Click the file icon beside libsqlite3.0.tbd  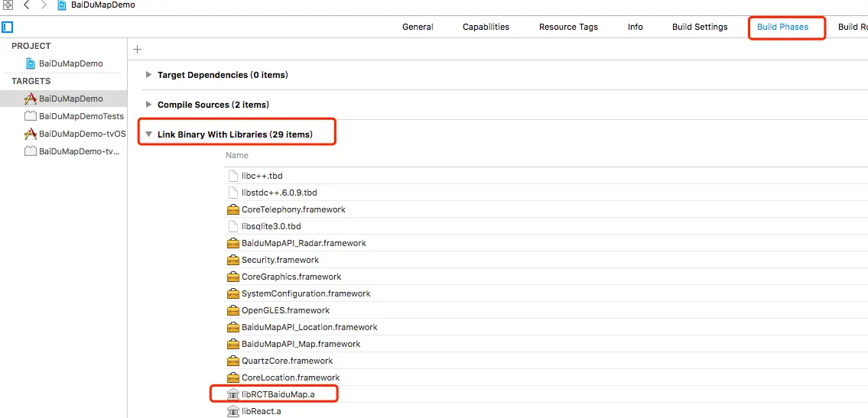[x=232, y=226]
